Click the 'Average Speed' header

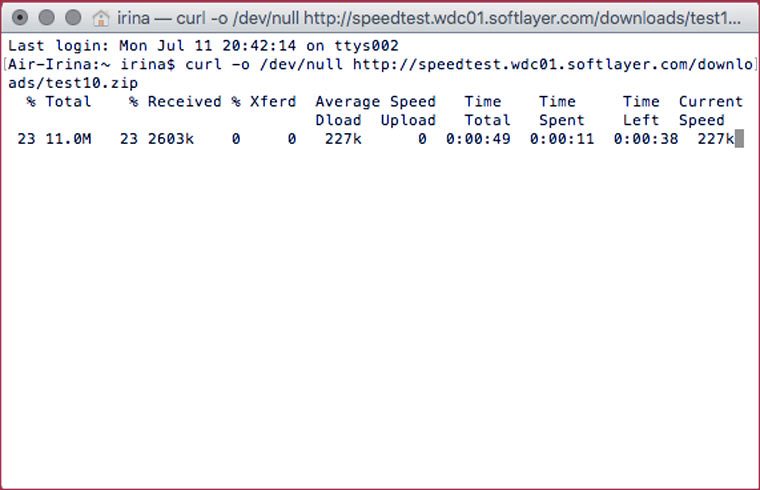(376, 101)
